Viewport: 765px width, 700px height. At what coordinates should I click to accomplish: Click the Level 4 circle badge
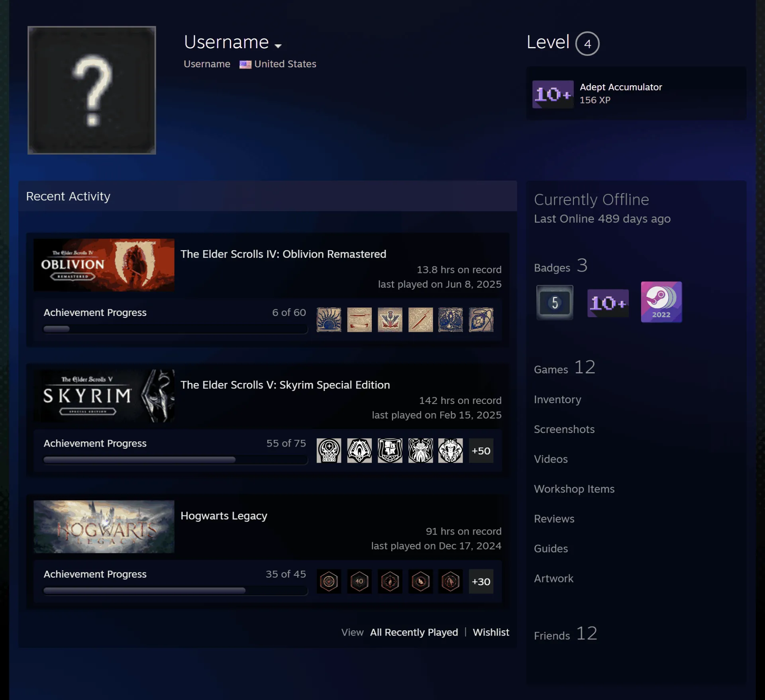tap(587, 43)
